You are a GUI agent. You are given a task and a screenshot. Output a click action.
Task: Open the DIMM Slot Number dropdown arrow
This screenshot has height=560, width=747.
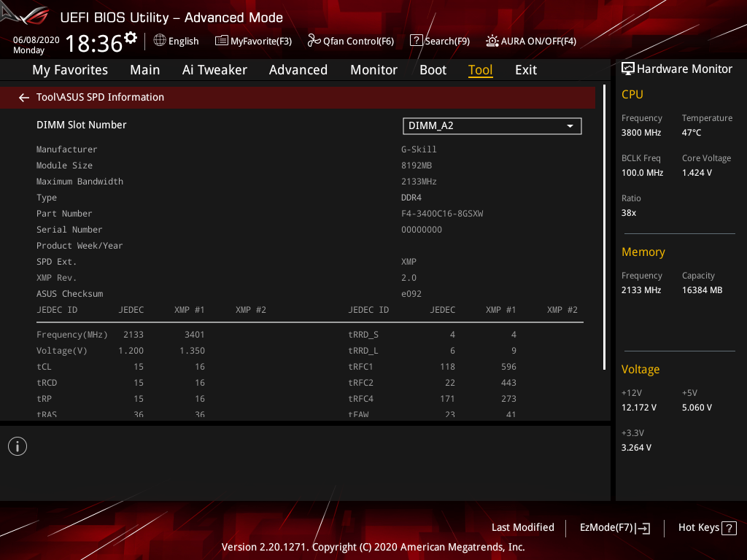(x=570, y=126)
